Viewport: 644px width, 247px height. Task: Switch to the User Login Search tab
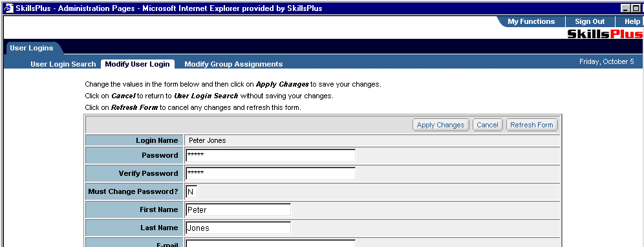tap(63, 64)
